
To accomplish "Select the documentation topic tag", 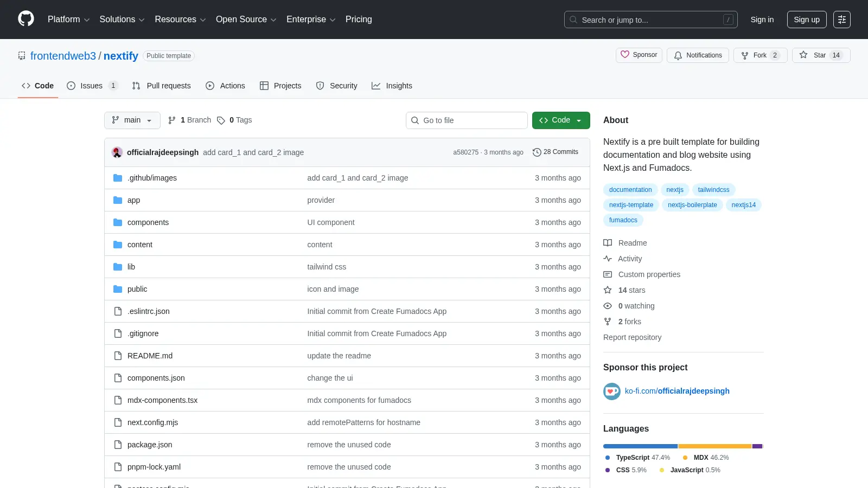I will point(630,190).
